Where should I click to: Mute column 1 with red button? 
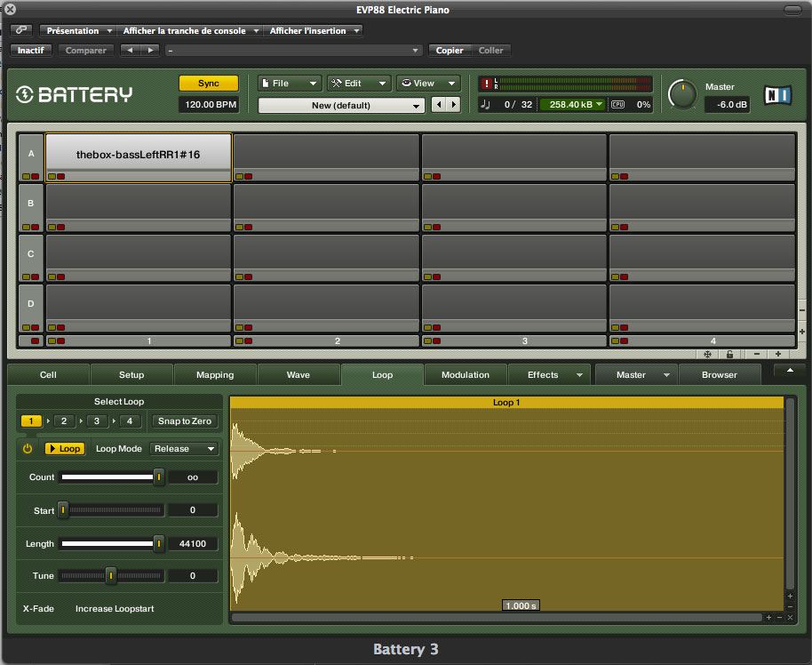click(61, 341)
